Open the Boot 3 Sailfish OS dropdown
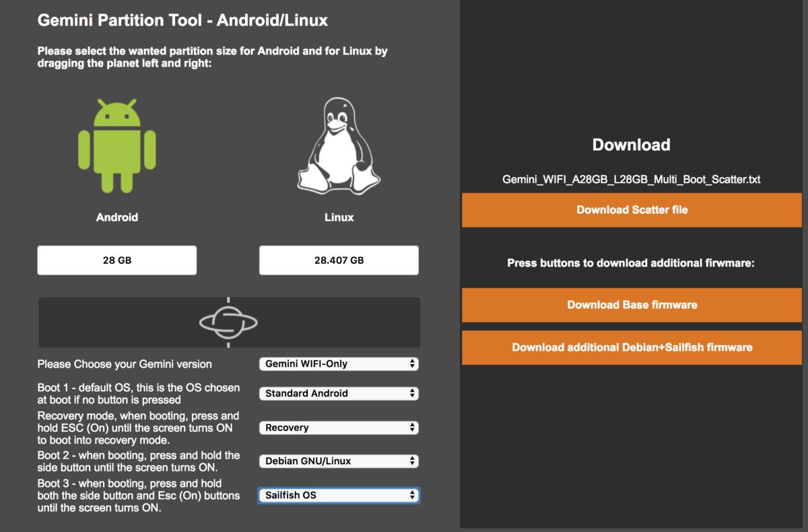The height and width of the screenshot is (532, 808). (339, 494)
